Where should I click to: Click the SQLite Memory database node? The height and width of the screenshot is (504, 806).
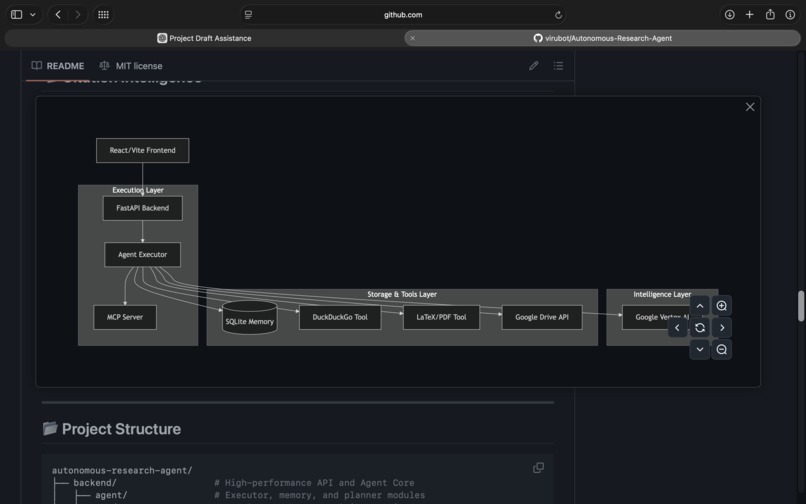click(250, 318)
